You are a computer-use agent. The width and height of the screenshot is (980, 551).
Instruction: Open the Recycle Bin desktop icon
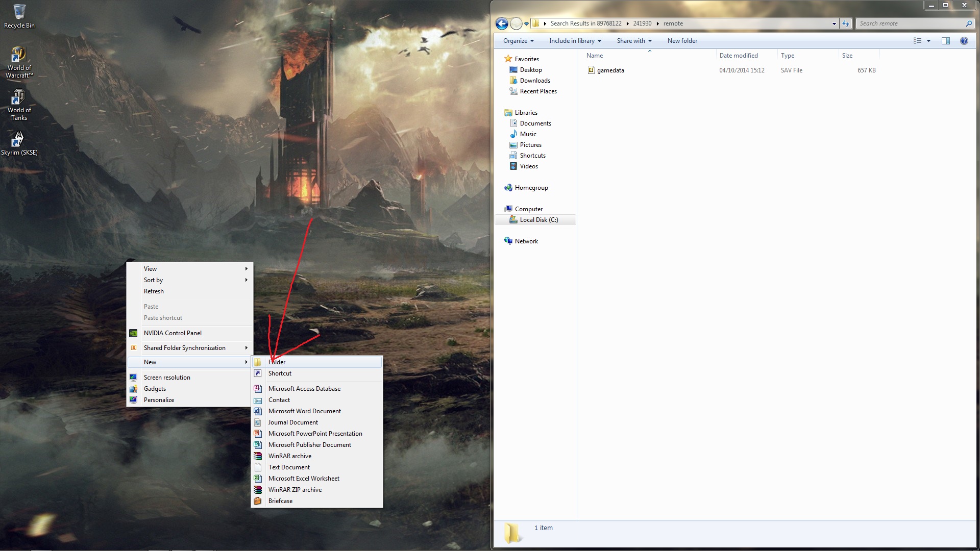pos(19,15)
